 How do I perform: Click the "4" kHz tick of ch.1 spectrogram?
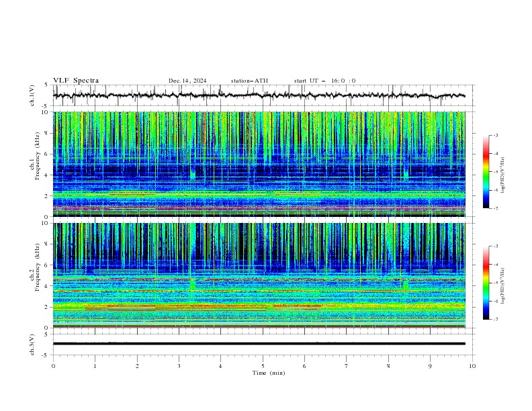click(47, 175)
